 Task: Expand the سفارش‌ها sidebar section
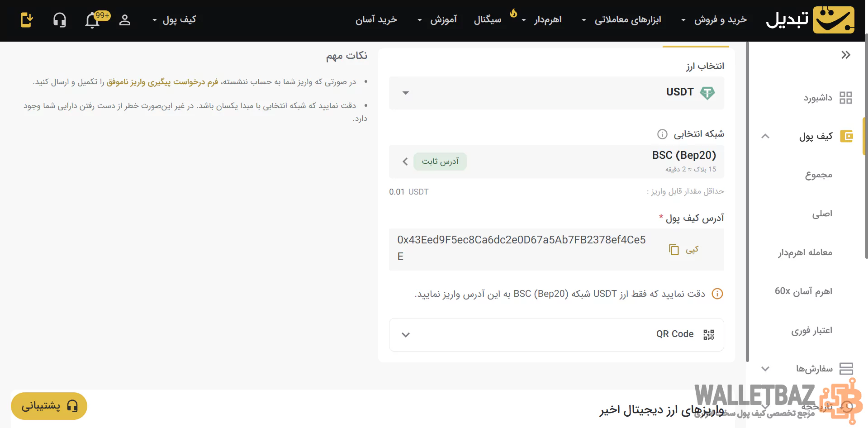tap(765, 369)
